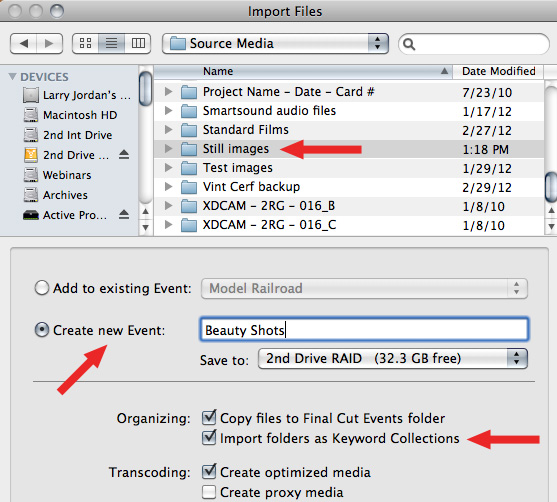Toggle Import folders as Keyword Collections
This screenshot has height=502, width=557.
(209, 438)
